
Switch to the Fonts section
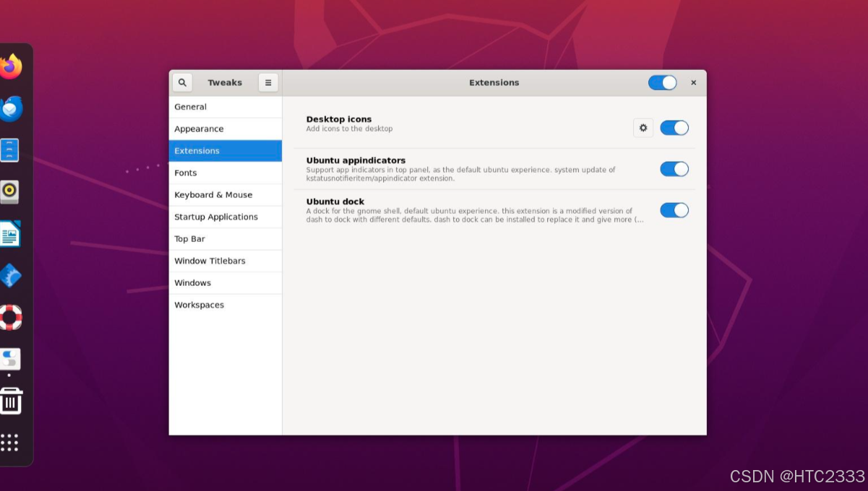pos(186,173)
